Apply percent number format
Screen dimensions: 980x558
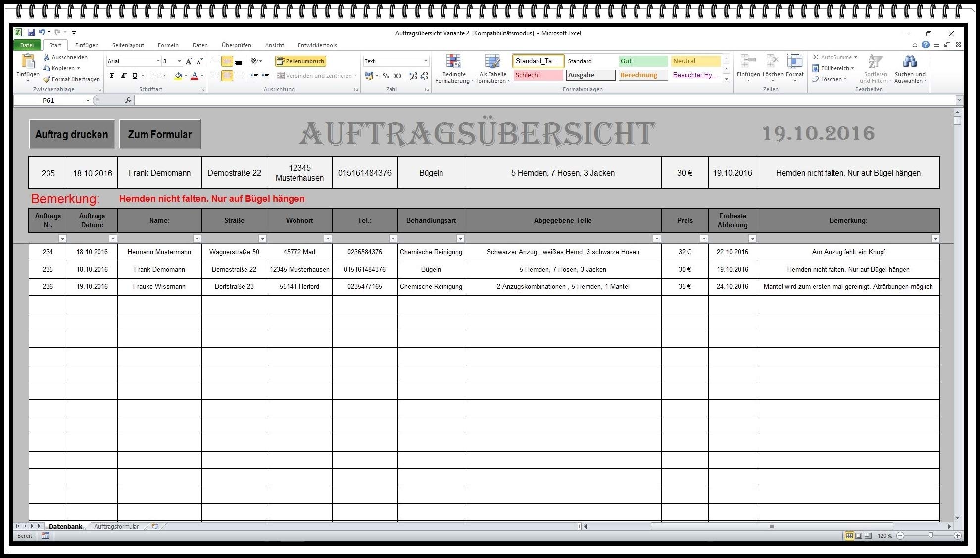pos(386,76)
